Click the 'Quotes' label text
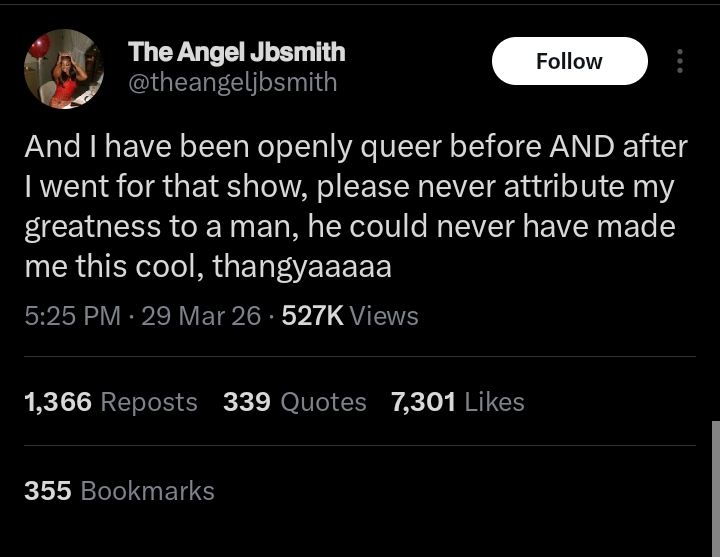This screenshot has width=720, height=557. 323,402
